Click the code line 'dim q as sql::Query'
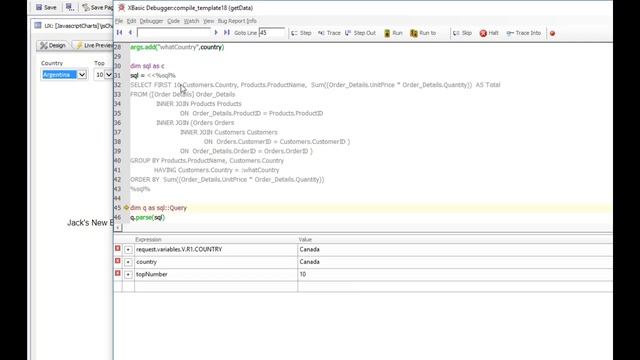The width and height of the screenshot is (640, 360). click(158, 208)
